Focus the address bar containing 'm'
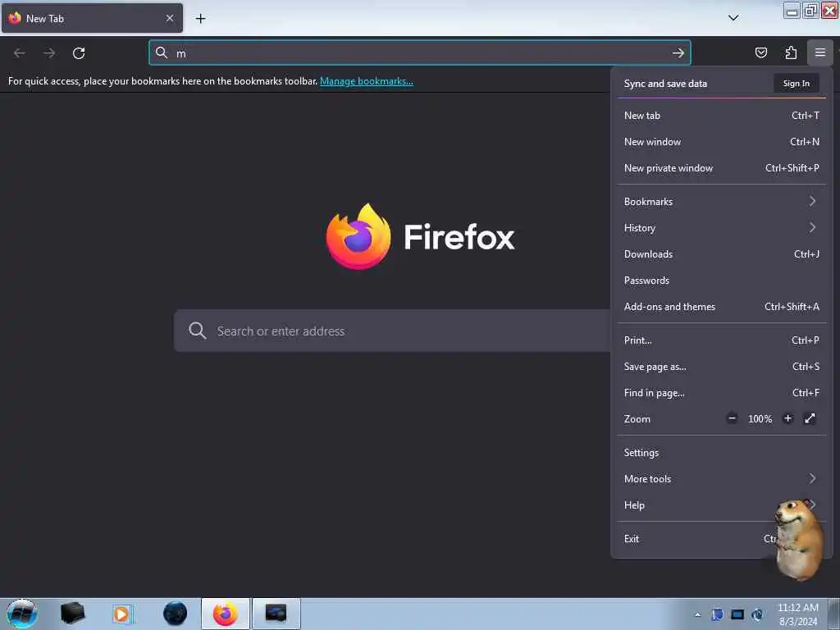This screenshot has width=840, height=630. [x=420, y=53]
